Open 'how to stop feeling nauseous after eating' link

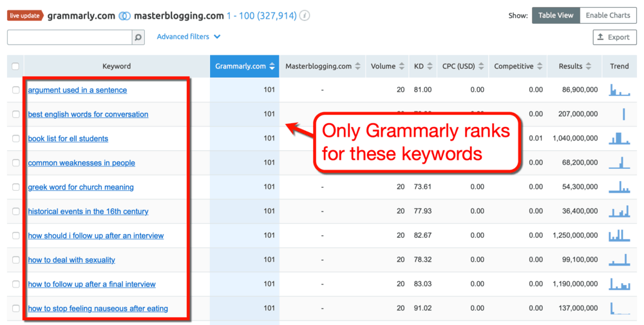[98, 308]
